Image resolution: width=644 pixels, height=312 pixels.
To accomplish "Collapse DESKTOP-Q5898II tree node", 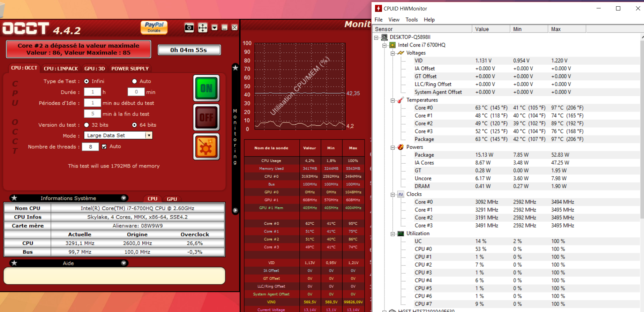I will pos(376,37).
